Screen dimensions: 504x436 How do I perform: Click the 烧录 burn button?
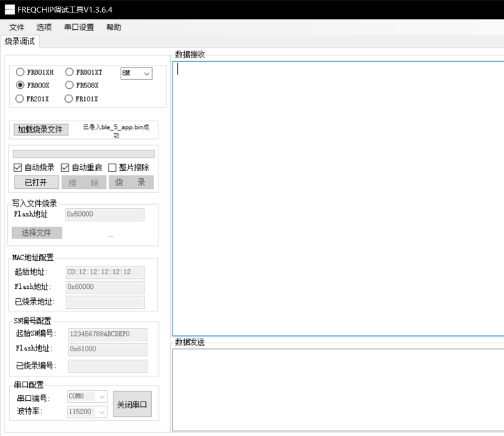tap(131, 182)
